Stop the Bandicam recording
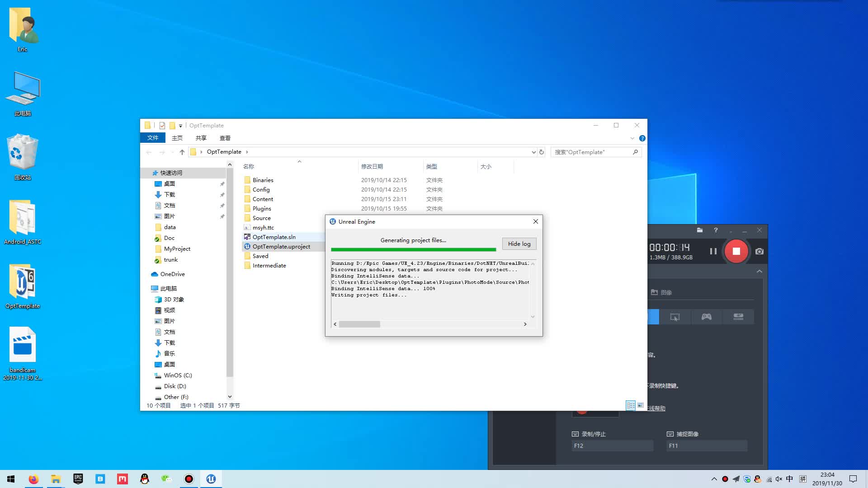The width and height of the screenshot is (868, 488). click(x=736, y=251)
